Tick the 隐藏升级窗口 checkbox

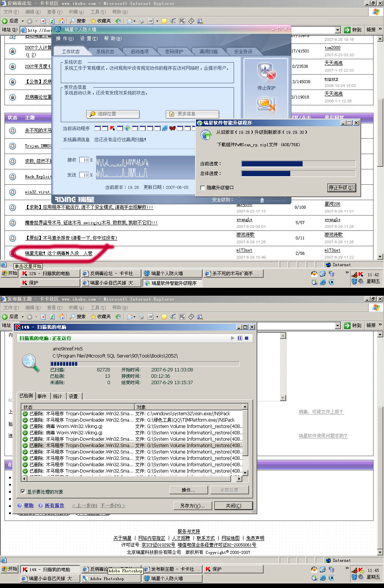click(202, 188)
